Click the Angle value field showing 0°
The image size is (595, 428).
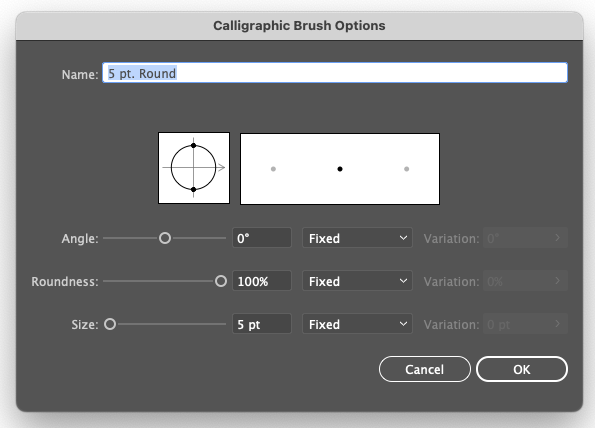pyautogui.click(x=262, y=238)
